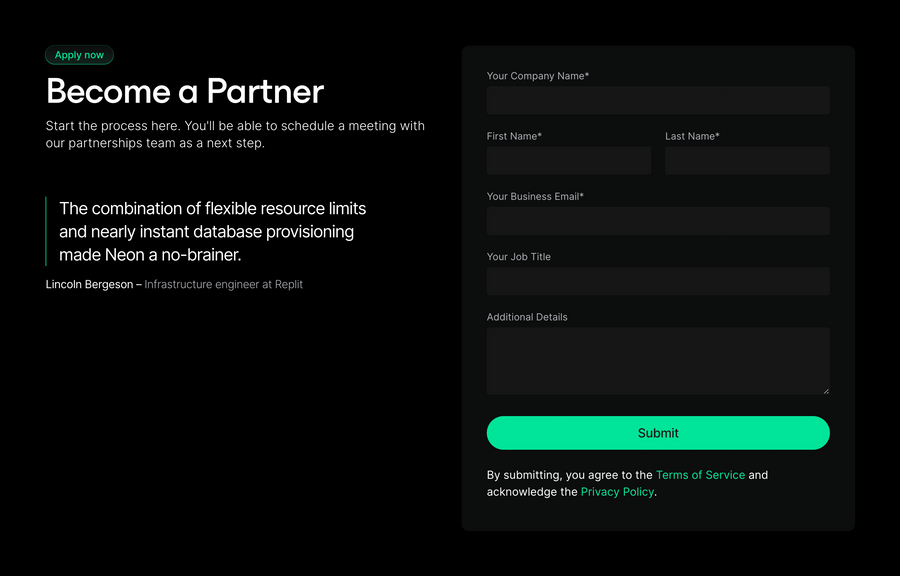Focus the Your Business Email field
This screenshot has height=576, width=900.
657,221
